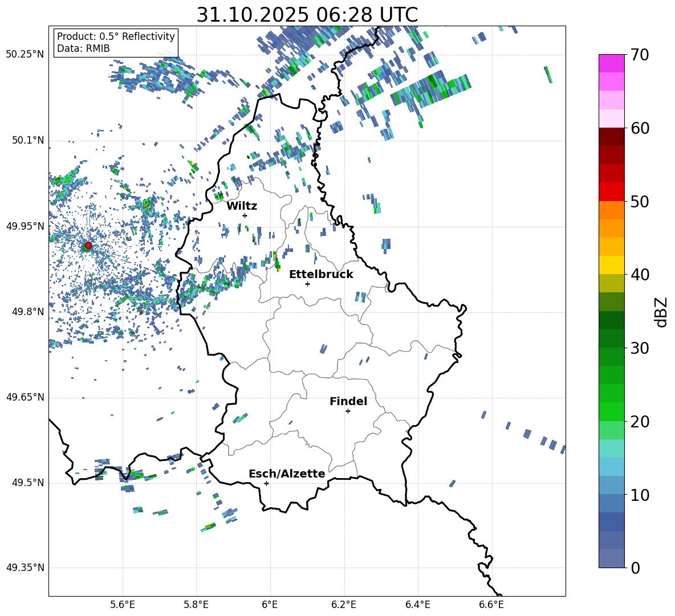Click the magenta swatch near 70 dBZ
The width and height of the screenshot is (675, 616).
pyautogui.click(x=611, y=64)
